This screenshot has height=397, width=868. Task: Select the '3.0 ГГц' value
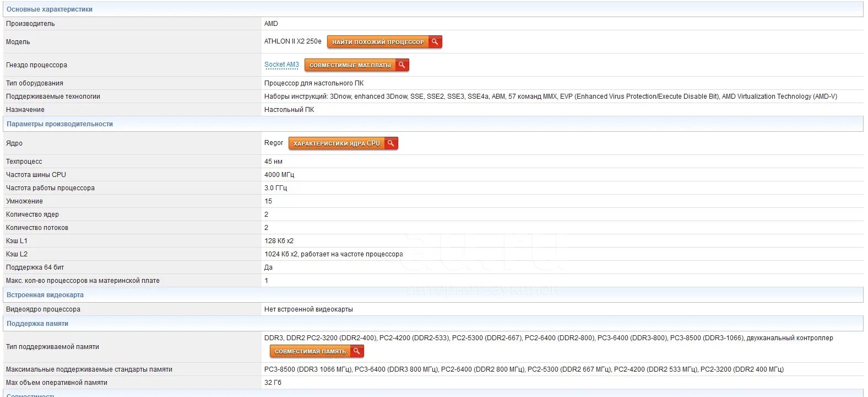276,188
